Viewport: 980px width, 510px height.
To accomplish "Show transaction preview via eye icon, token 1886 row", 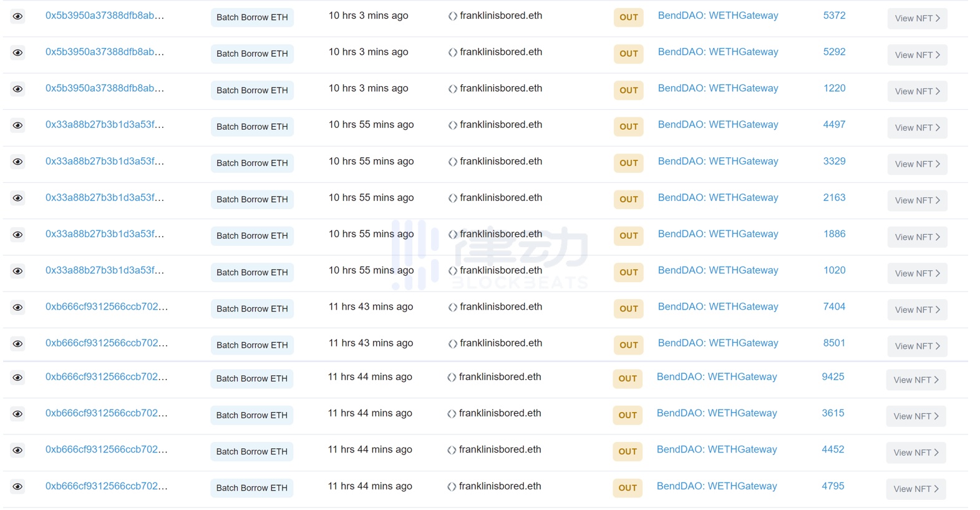I will tap(17, 235).
